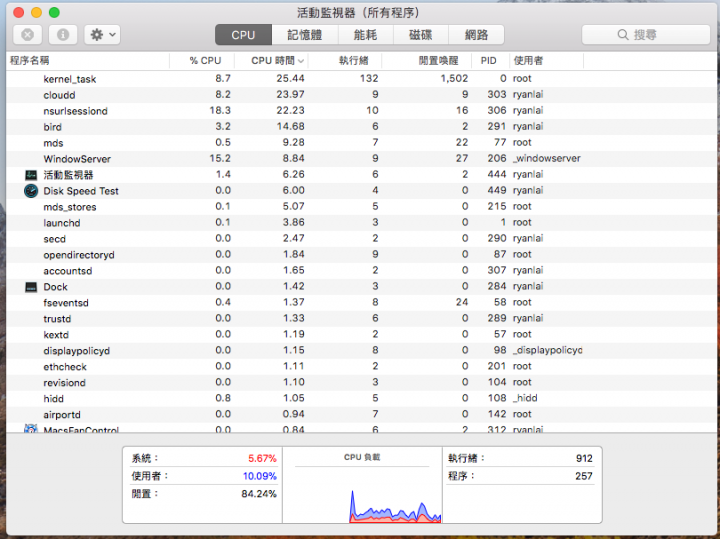Click the 1,502 idle wake-ups value
This screenshot has width=720, height=539.
[x=454, y=79]
